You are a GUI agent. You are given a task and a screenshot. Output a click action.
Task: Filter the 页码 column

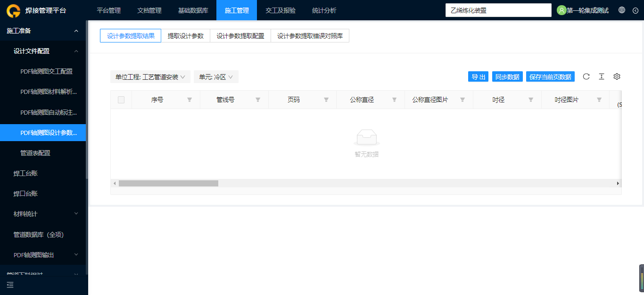pyautogui.click(x=326, y=100)
